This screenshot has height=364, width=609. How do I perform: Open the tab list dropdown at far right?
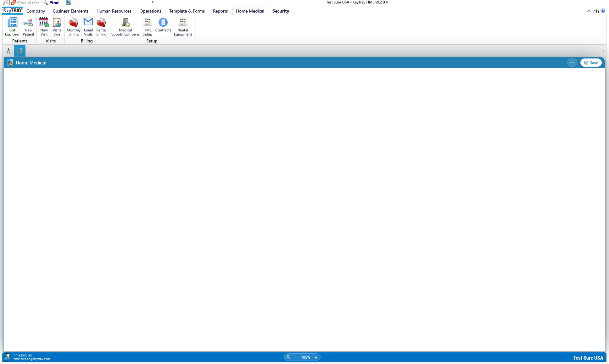pyautogui.click(x=603, y=51)
